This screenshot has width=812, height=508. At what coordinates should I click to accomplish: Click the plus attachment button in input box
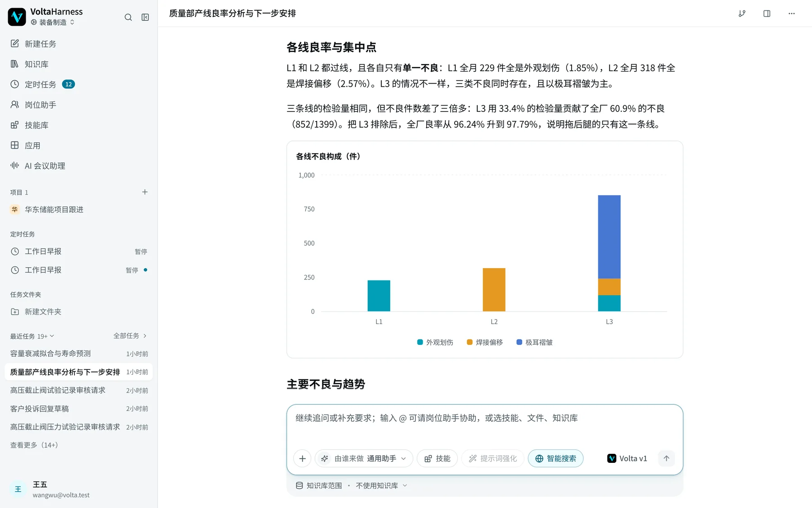(302, 458)
